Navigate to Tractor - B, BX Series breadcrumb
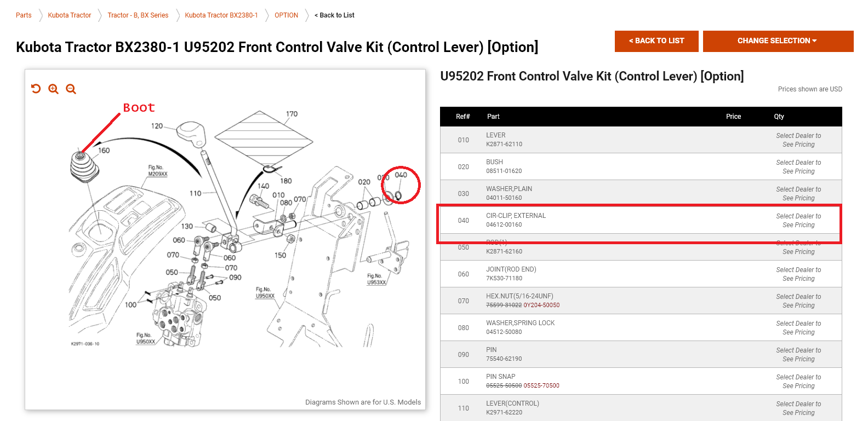The image size is (868, 421). (138, 15)
